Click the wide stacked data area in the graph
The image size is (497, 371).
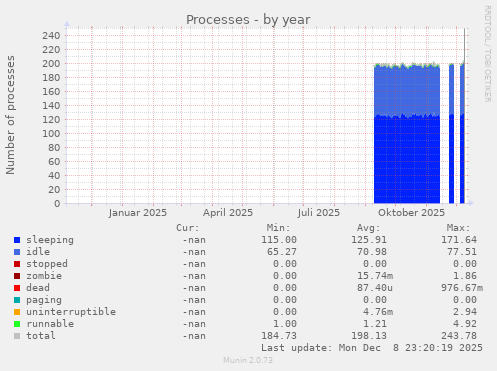[407, 133]
